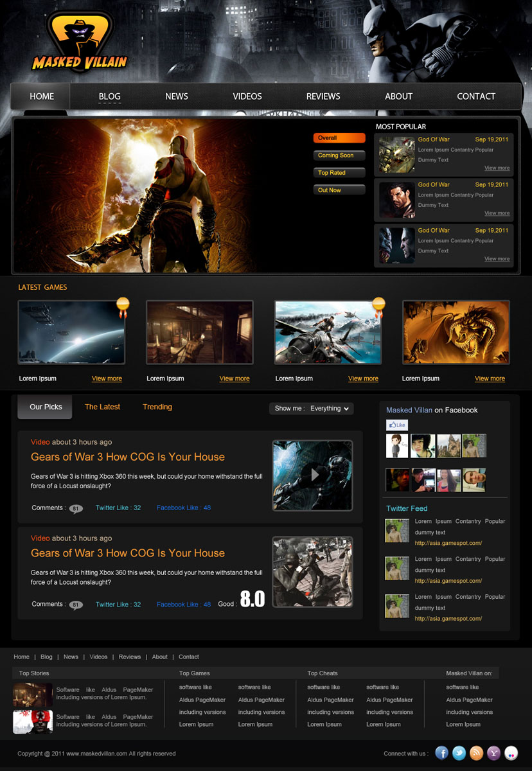Viewport: 532px width, 771px height.
Task: Open third tweet's asia.gamespot.com link
Action: pyautogui.click(x=448, y=619)
